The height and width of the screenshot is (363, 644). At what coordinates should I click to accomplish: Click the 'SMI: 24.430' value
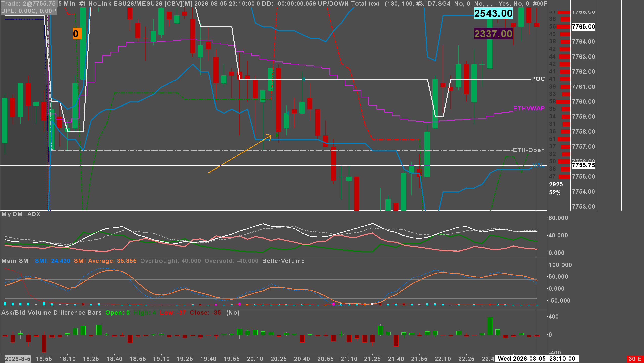click(52, 261)
